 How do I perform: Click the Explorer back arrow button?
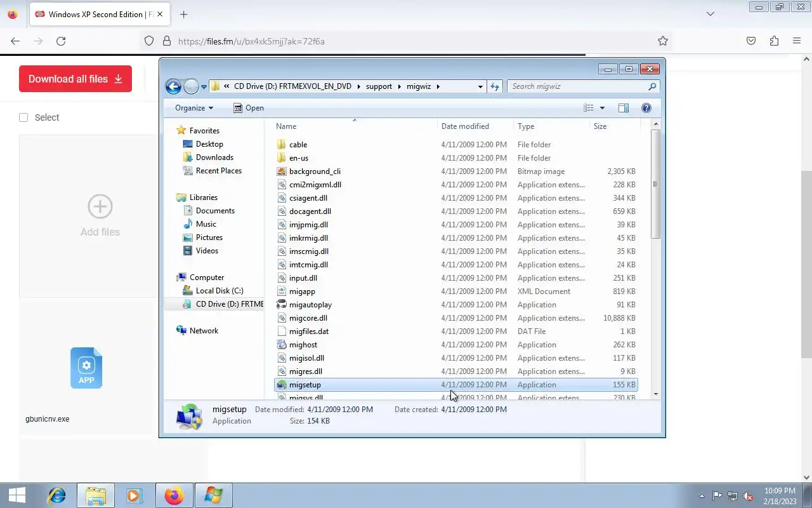[x=173, y=86]
